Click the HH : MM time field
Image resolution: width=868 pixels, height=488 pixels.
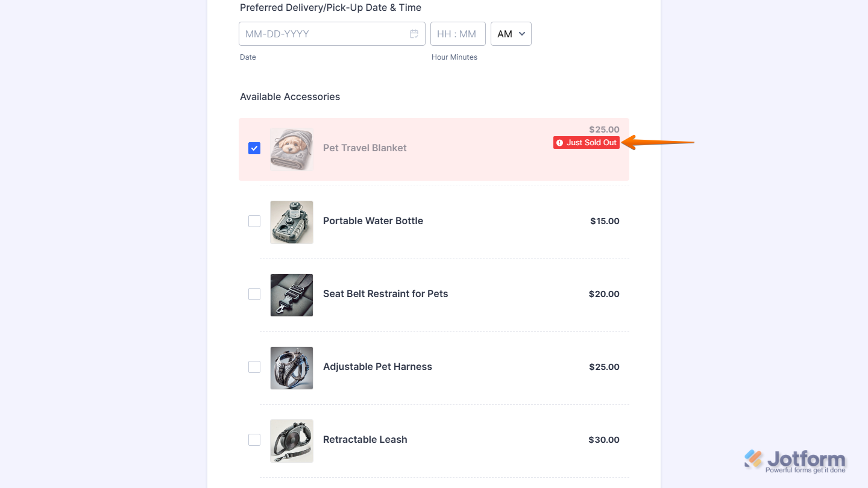coord(457,34)
